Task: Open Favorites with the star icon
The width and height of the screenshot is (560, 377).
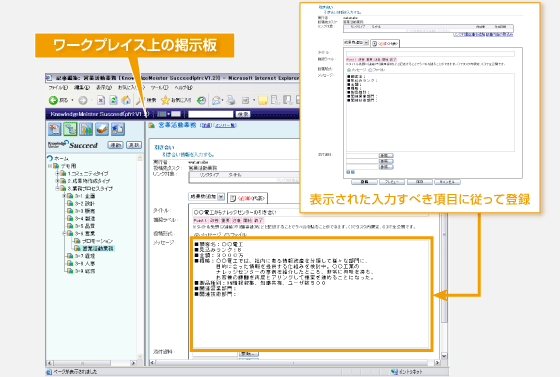Action: coord(165,100)
